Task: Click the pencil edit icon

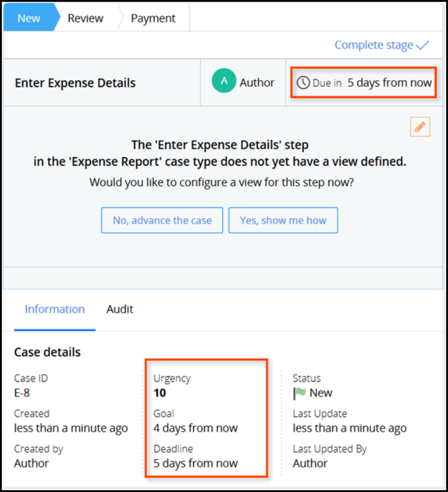Action: tap(420, 127)
